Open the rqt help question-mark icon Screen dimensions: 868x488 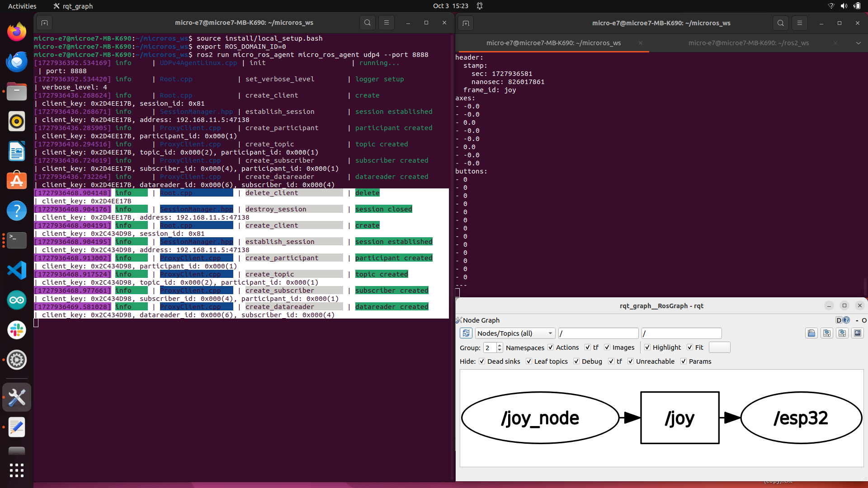point(846,320)
